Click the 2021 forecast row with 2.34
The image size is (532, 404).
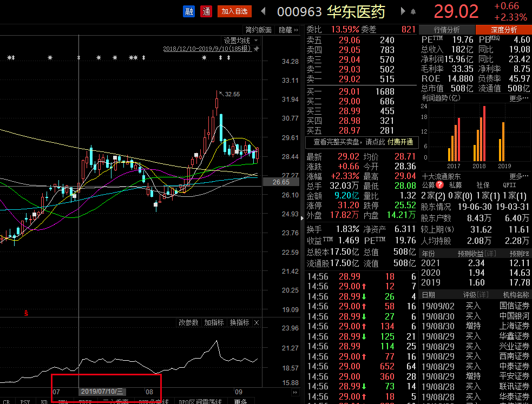coord(475,263)
